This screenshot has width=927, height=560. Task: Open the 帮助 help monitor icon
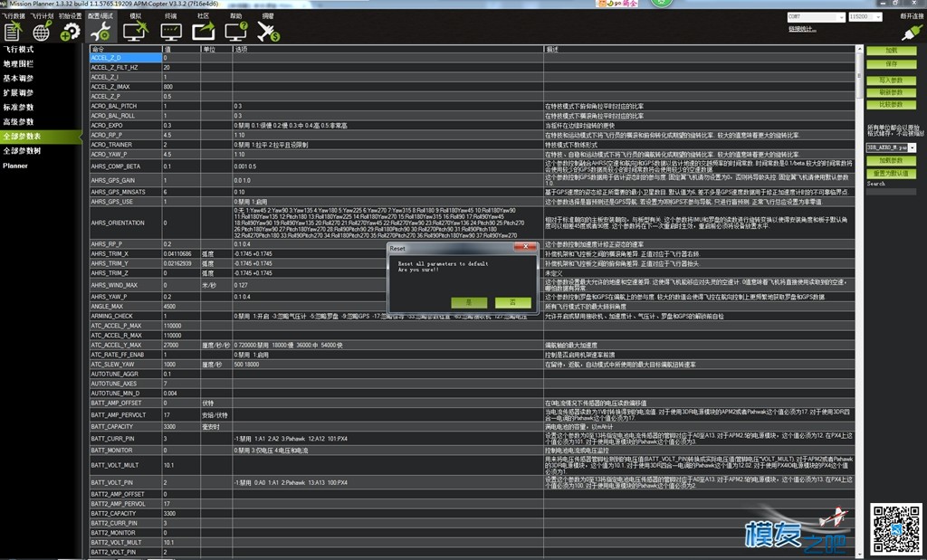coord(236,32)
